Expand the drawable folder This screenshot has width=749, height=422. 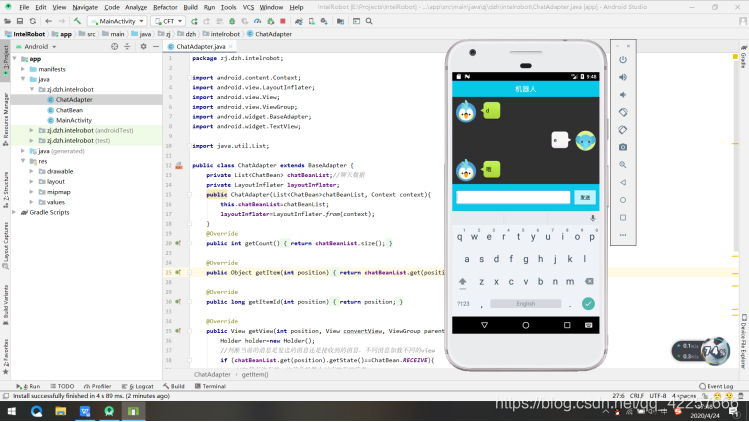[x=32, y=171]
